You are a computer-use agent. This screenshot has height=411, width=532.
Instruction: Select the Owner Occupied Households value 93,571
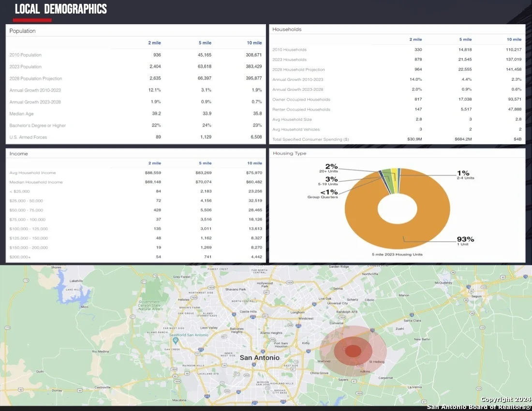(x=515, y=99)
